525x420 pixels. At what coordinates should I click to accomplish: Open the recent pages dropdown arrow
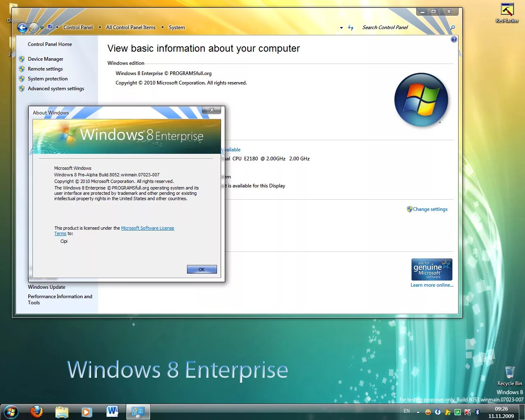(42, 28)
